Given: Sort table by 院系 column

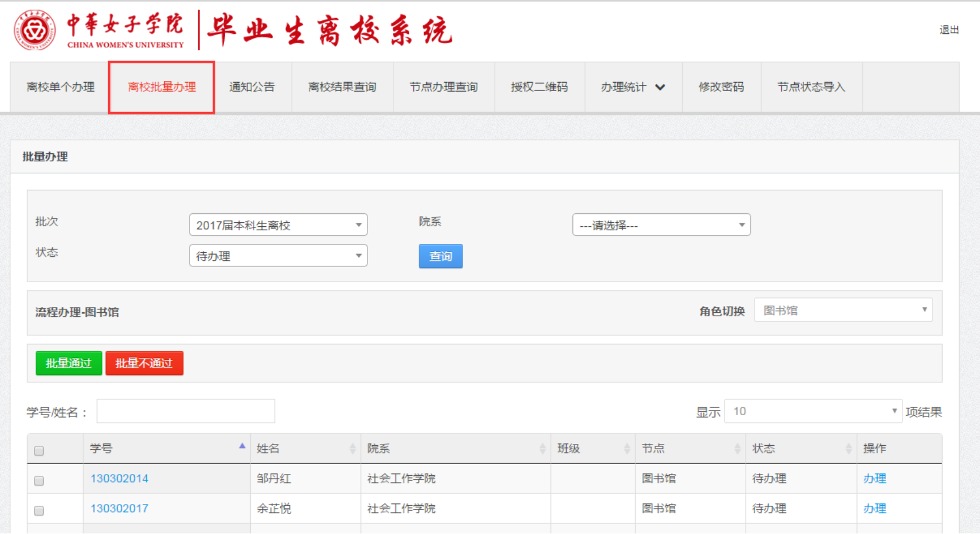Looking at the screenshot, I should [x=542, y=449].
